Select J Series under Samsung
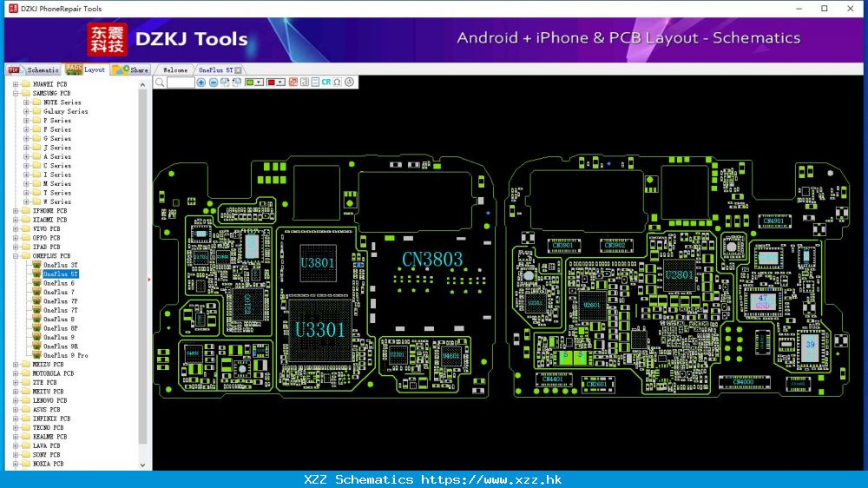868x488 pixels. pyautogui.click(x=57, y=148)
